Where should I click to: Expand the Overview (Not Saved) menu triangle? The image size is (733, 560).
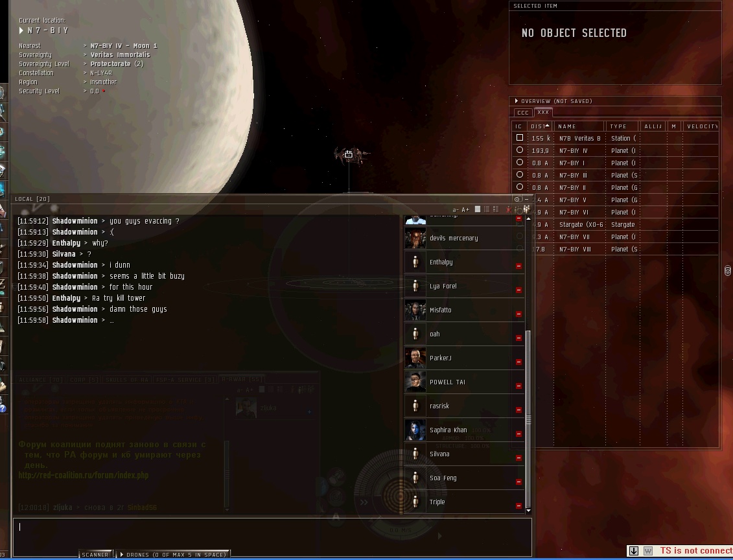pyautogui.click(x=516, y=101)
